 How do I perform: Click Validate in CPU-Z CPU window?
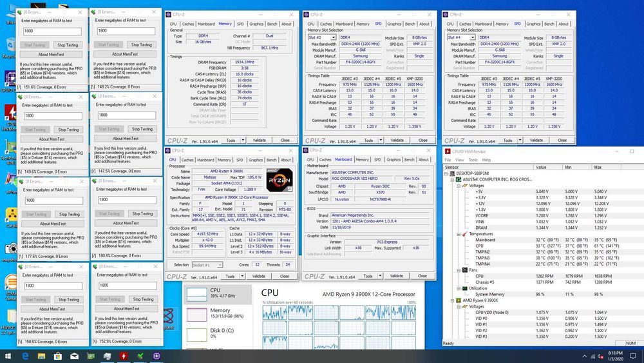pos(258,276)
